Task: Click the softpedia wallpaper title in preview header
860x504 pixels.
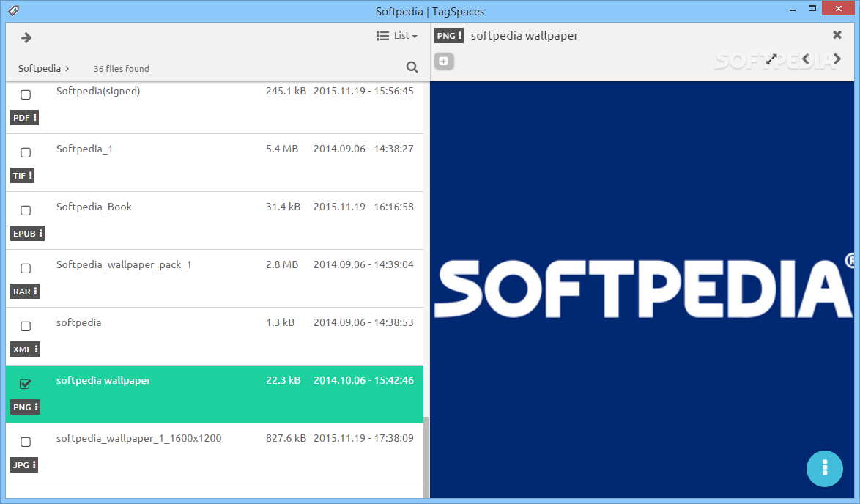Action: pyautogui.click(x=524, y=36)
